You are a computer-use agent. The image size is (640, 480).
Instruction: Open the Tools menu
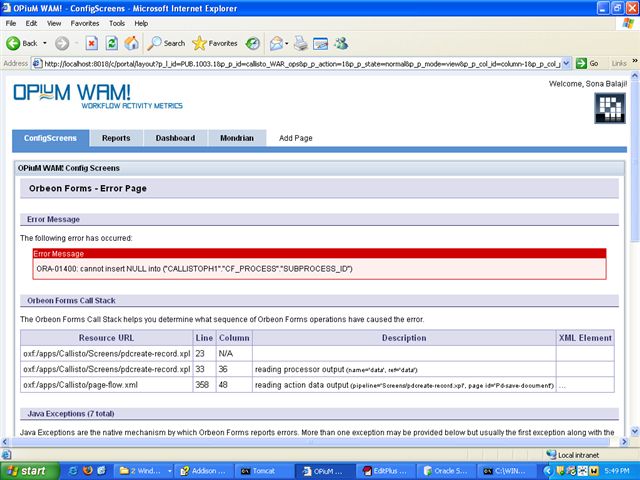(x=117, y=22)
